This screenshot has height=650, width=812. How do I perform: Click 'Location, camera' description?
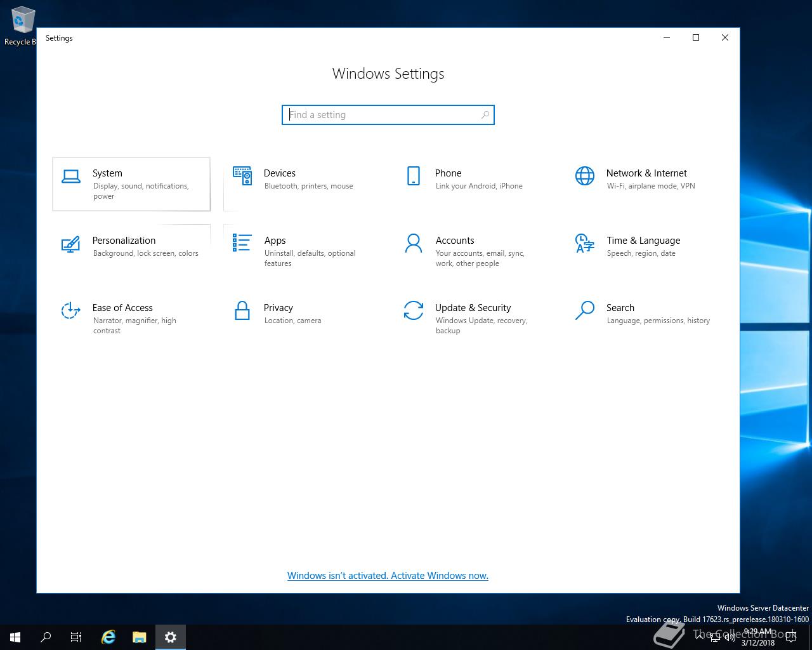pos(293,321)
